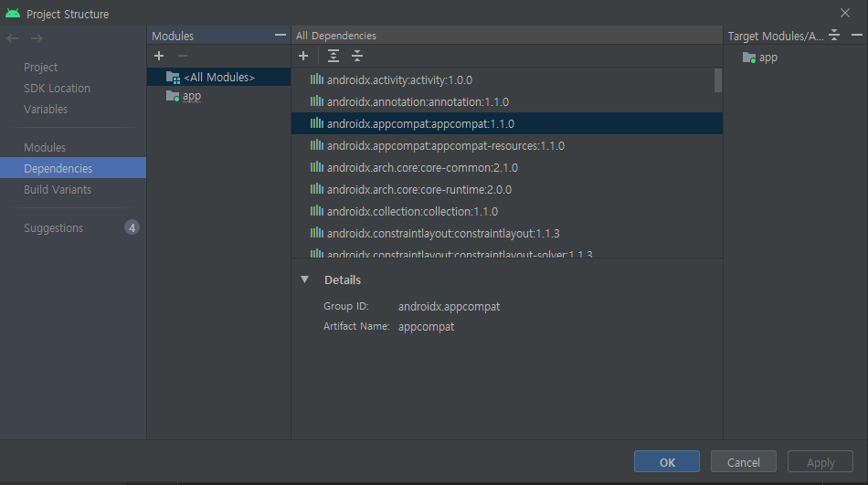Click library icon of core-runtime:2.0.0
The width and height of the screenshot is (868, 485).
317,189
